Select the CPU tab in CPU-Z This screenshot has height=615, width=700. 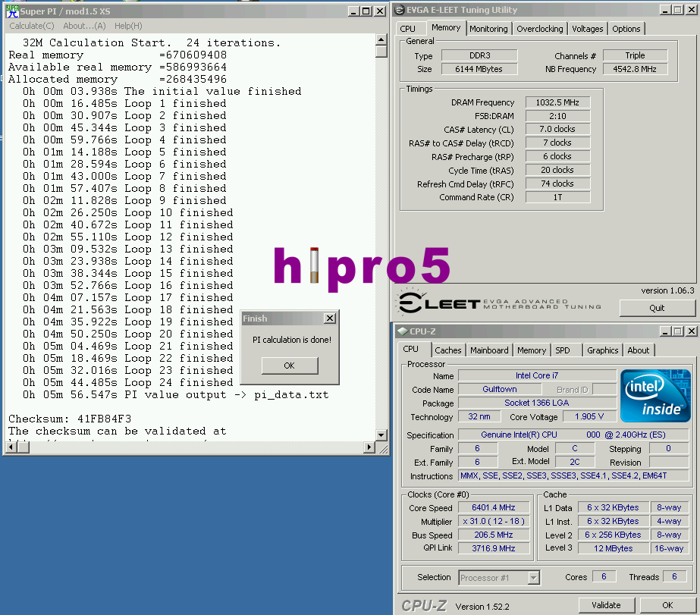pos(411,349)
